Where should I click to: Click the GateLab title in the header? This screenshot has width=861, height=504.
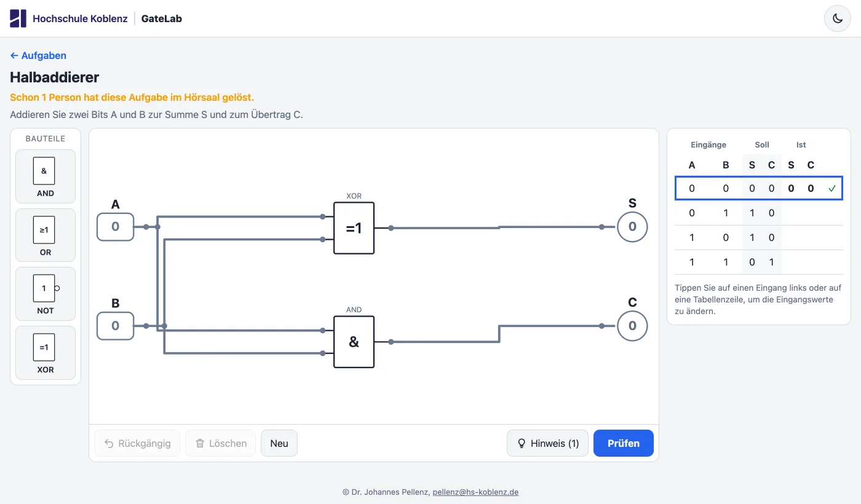pos(162,18)
